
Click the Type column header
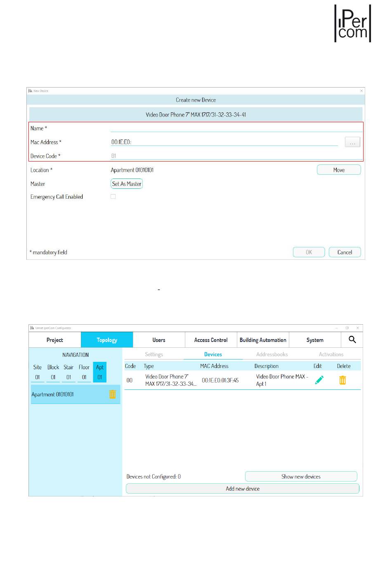point(149,366)
